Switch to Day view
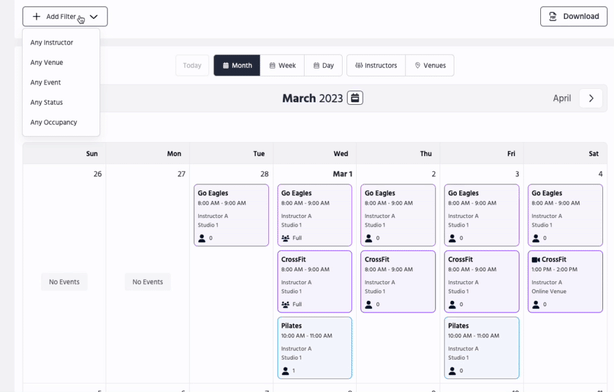614x392 pixels. pyautogui.click(x=323, y=65)
